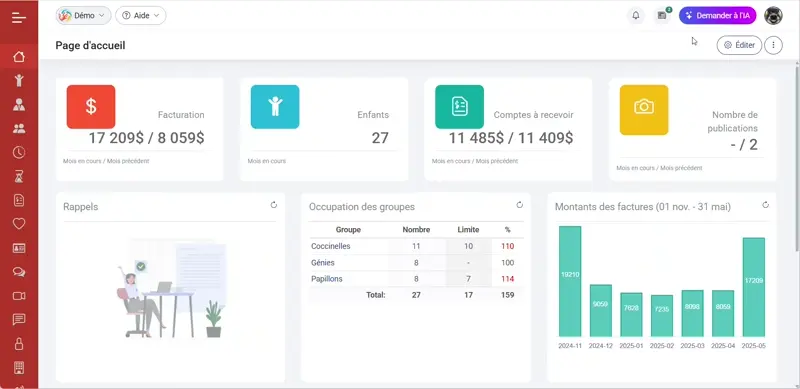Click the 2025-05 bar showing 17209
Screen dimensions: 800x389
754,287
